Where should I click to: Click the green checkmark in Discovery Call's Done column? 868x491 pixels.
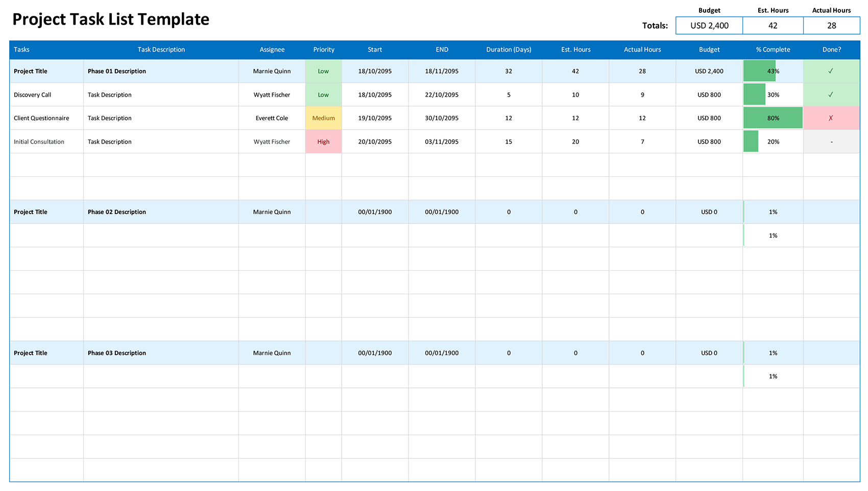click(x=831, y=95)
